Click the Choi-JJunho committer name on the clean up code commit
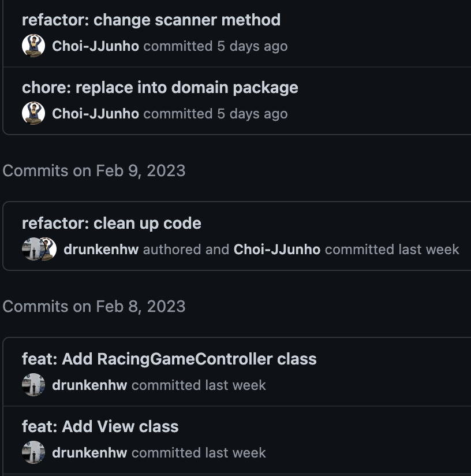471x476 pixels. (276, 250)
